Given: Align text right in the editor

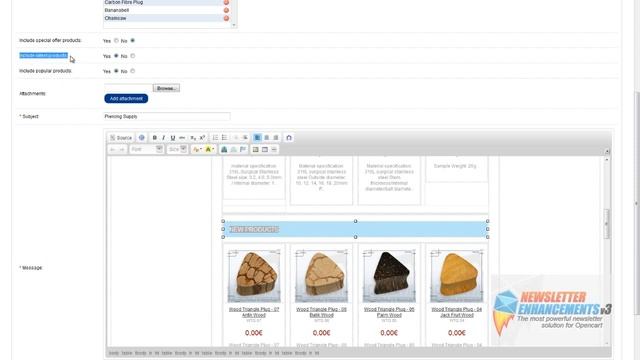Looking at the screenshot, I should [x=276, y=138].
